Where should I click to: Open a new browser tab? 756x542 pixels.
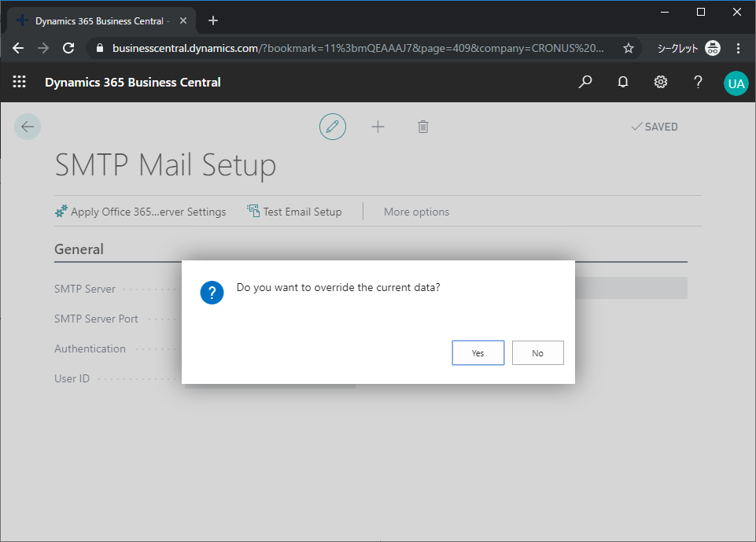click(x=213, y=20)
